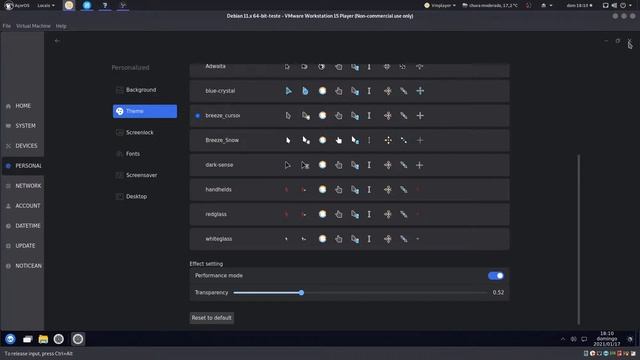Click Breeze_Snow white hand pointer icon
640x360 pixels.
click(339, 140)
